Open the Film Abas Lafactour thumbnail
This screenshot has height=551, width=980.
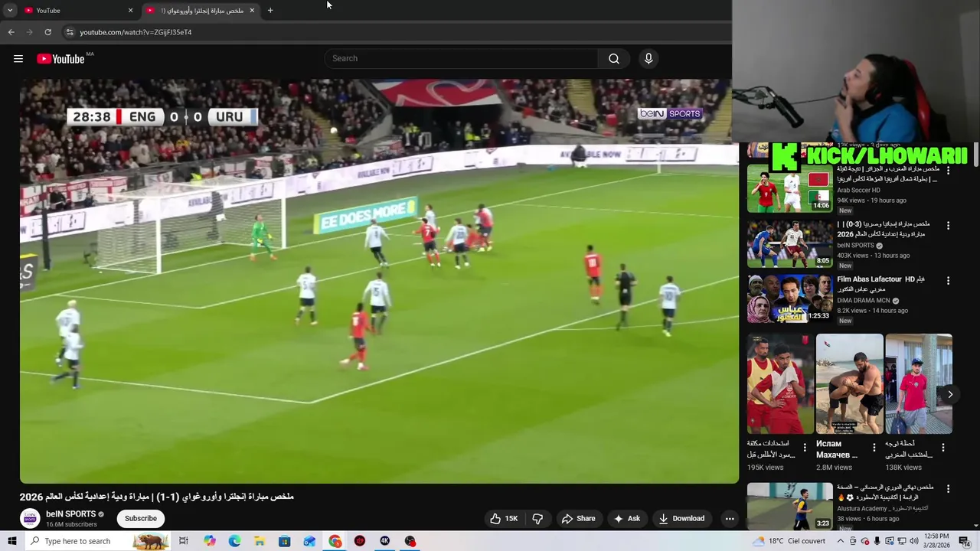click(789, 298)
